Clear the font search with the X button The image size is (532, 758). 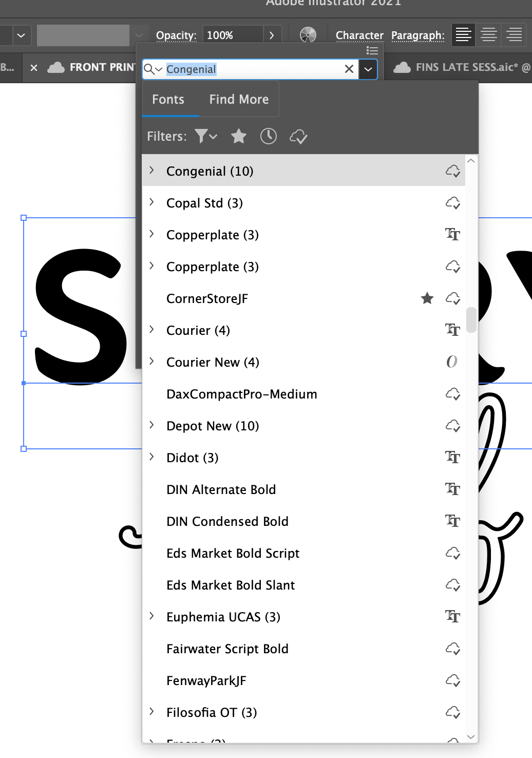[x=349, y=69]
